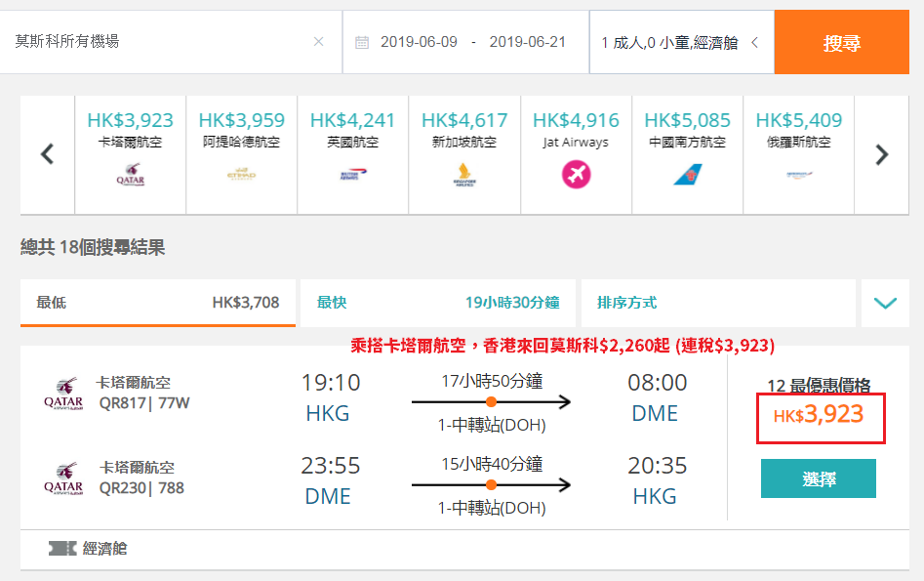Click the HK$4,241 英國航空 price
Image resolution: width=924 pixels, height=581 pixels.
[x=353, y=120]
